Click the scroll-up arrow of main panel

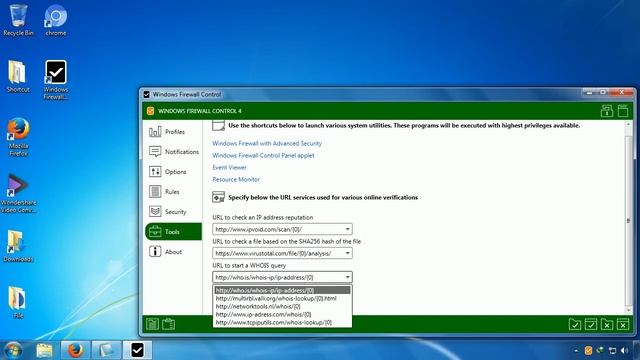[629, 124]
